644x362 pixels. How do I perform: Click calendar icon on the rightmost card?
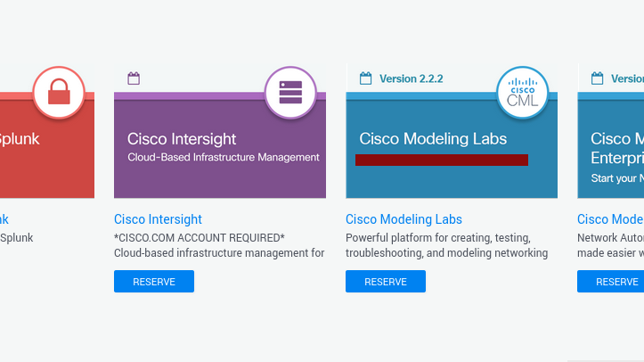[x=597, y=78]
